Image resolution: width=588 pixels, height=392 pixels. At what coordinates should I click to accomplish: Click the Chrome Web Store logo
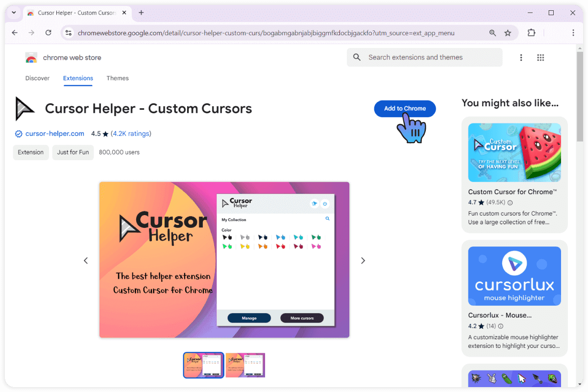(x=31, y=58)
